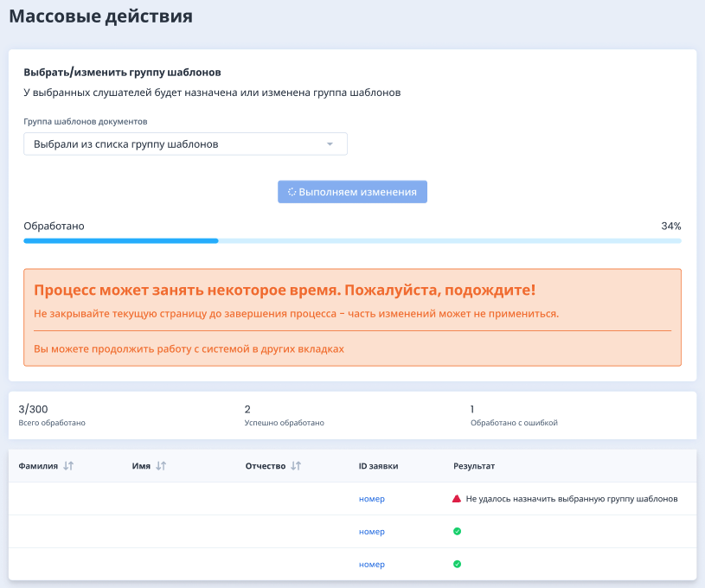Click the 'Обработано с ошибкой' label

pos(514,423)
